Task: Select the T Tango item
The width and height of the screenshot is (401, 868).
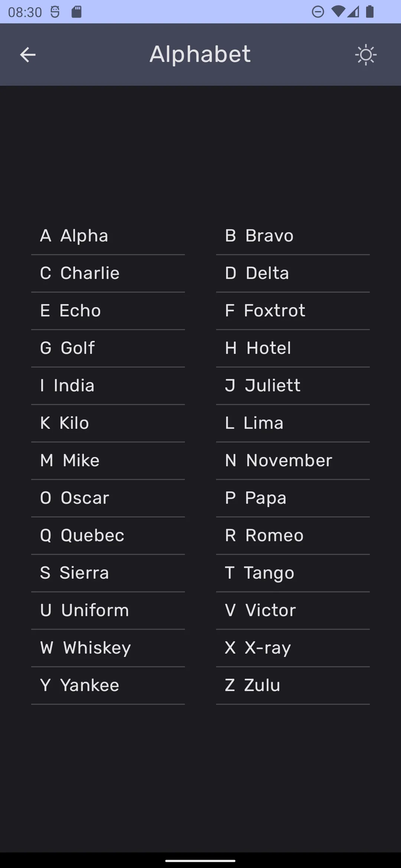Action: (293, 573)
